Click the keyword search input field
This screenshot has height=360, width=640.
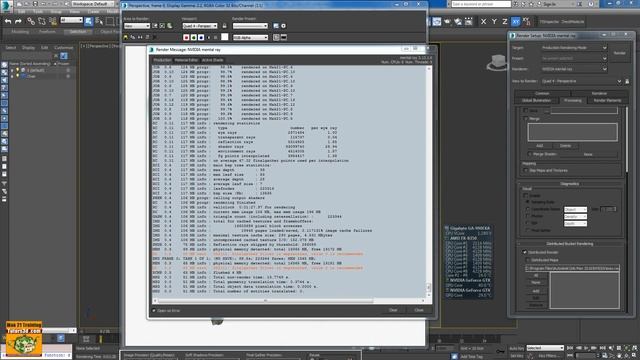(481, 4)
